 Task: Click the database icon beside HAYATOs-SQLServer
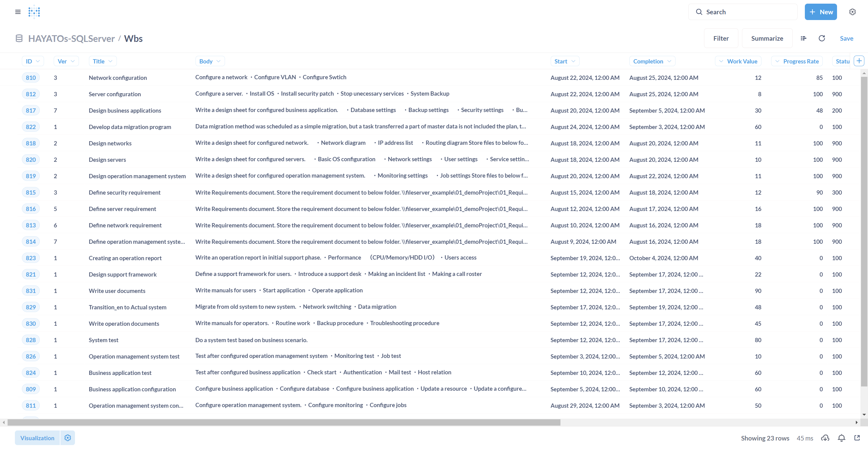pyautogui.click(x=19, y=38)
